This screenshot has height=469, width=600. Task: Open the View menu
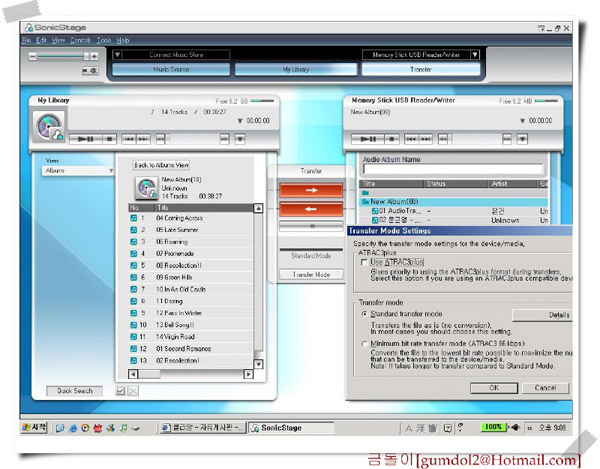pos(58,40)
